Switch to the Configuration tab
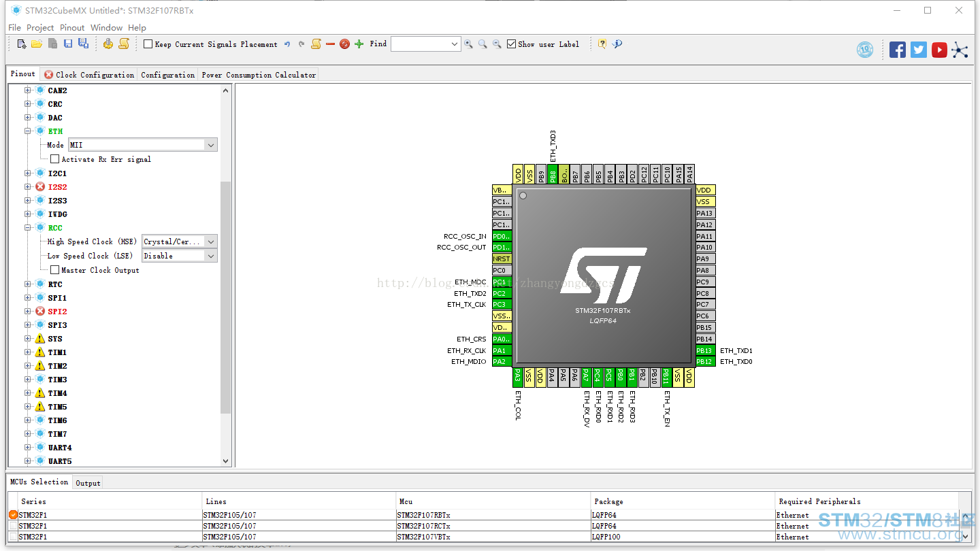This screenshot has width=980, height=551. 167,75
